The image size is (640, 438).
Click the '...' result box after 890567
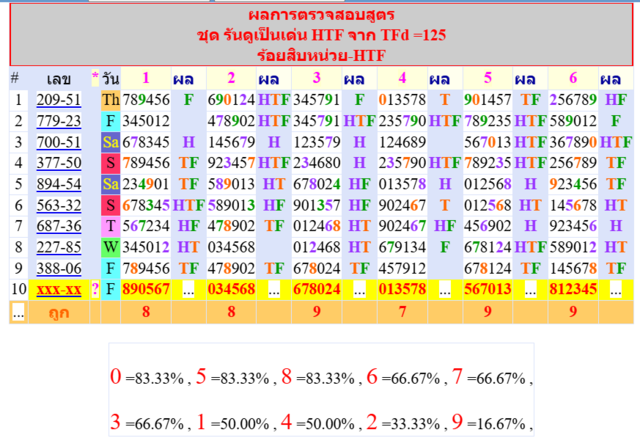pyautogui.click(x=188, y=290)
